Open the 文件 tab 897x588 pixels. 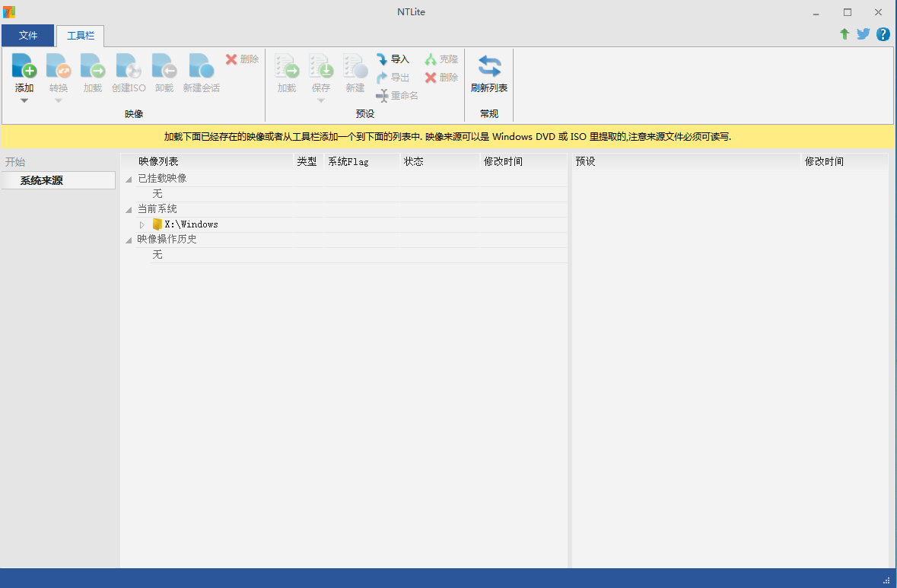(28, 36)
